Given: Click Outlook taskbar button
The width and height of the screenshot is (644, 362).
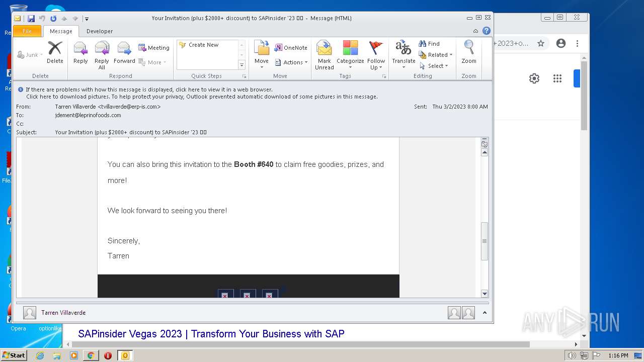Looking at the screenshot, I should coord(125,355).
